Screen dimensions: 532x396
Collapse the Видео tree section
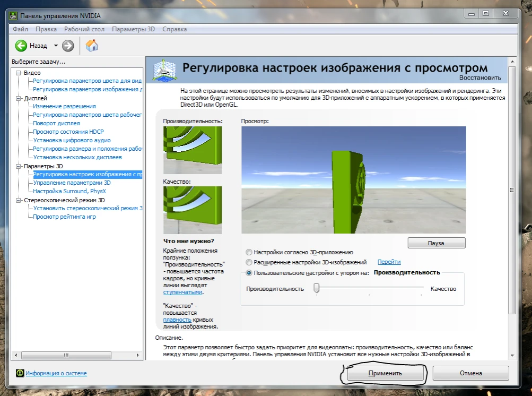[19, 73]
